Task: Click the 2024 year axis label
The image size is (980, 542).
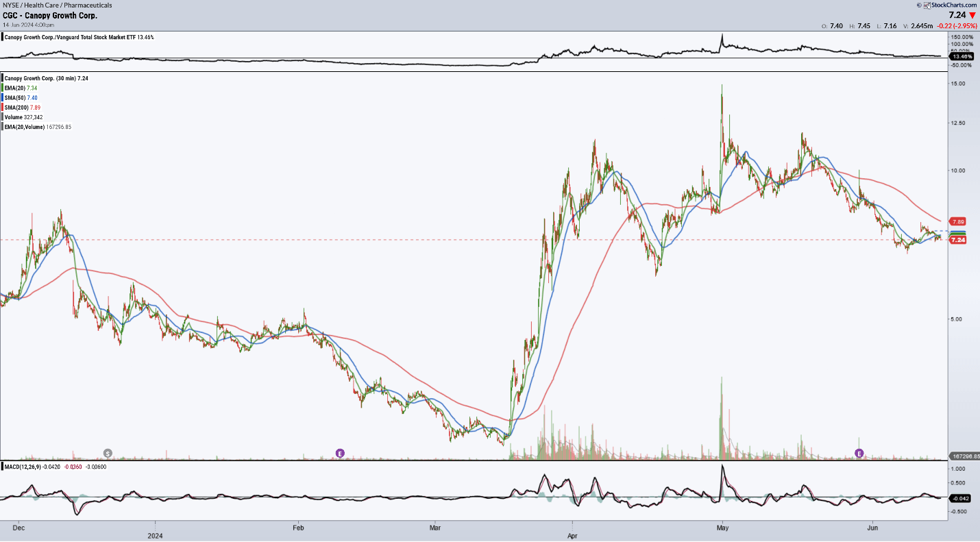Action: point(156,536)
